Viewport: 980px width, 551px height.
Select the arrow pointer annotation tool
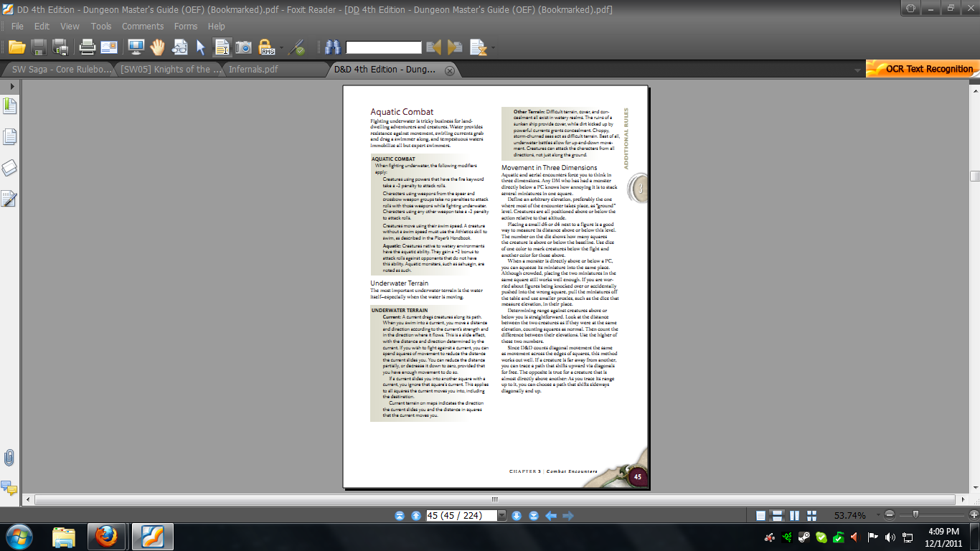click(200, 47)
